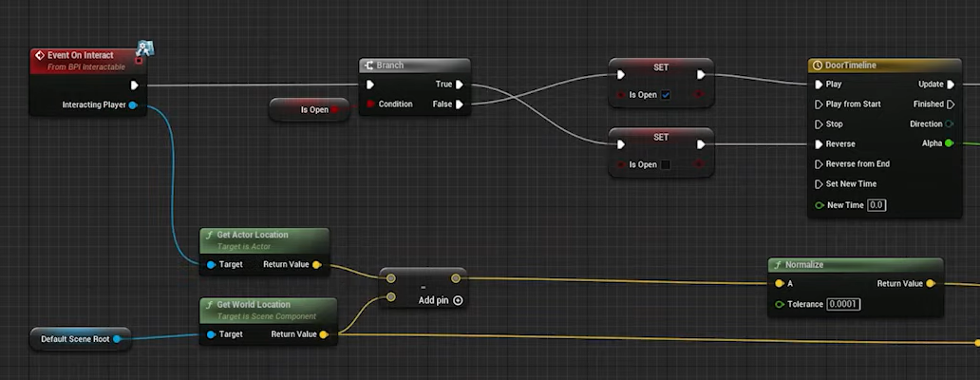The width and height of the screenshot is (980, 380).
Task: Click the Play from Start input pin
Action: [819, 104]
